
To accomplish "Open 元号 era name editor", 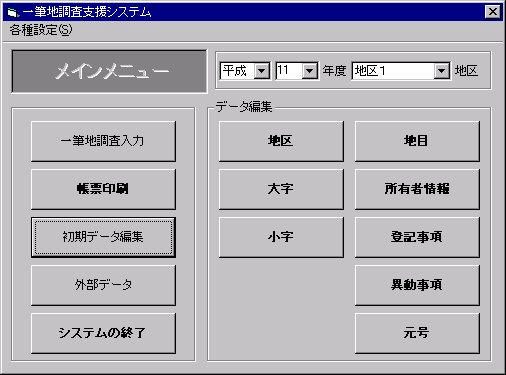I will [x=417, y=333].
